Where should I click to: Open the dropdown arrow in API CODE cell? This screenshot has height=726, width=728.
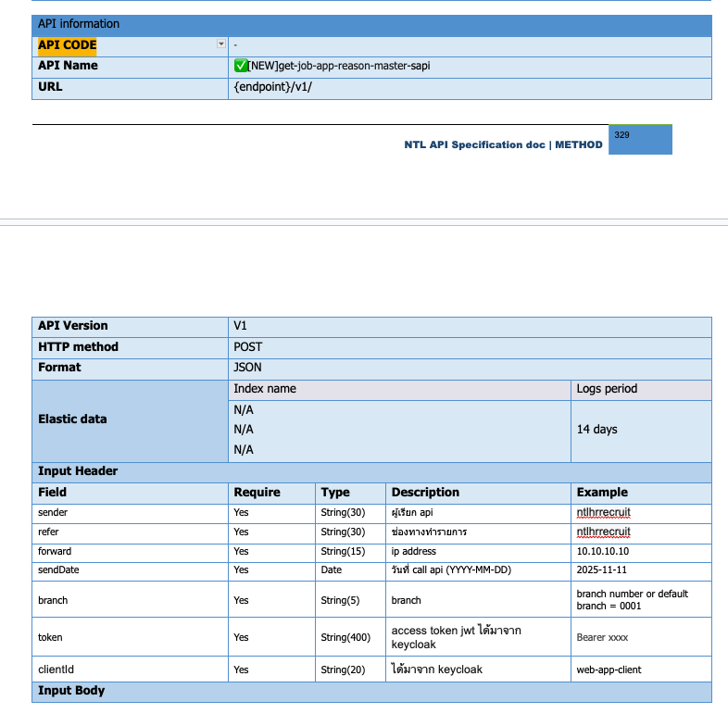click(220, 44)
